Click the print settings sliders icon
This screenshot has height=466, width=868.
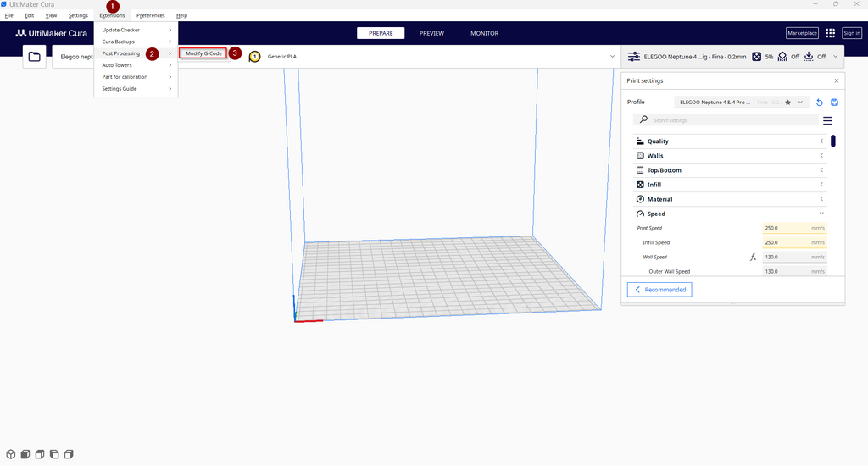click(634, 57)
